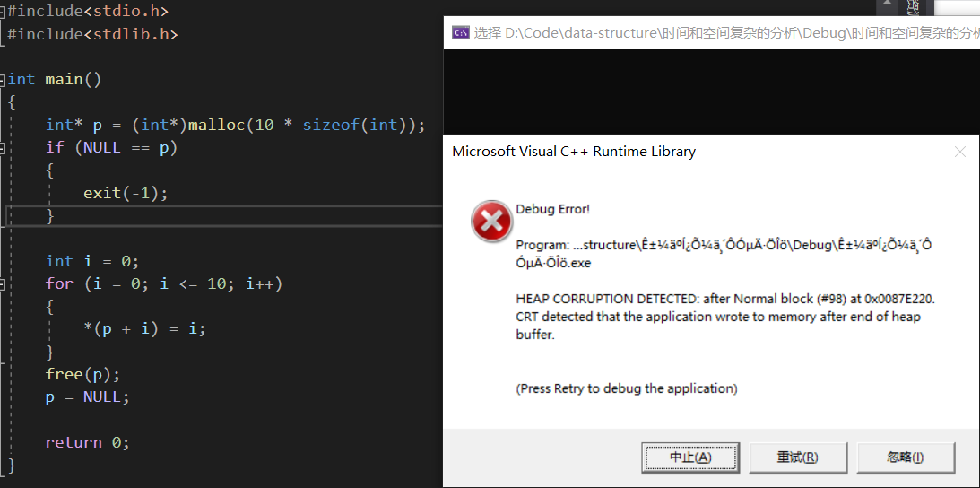Screen dimensions: 980x488
Task: Click the red error icon in the dialog
Action: pyautogui.click(x=492, y=221)
